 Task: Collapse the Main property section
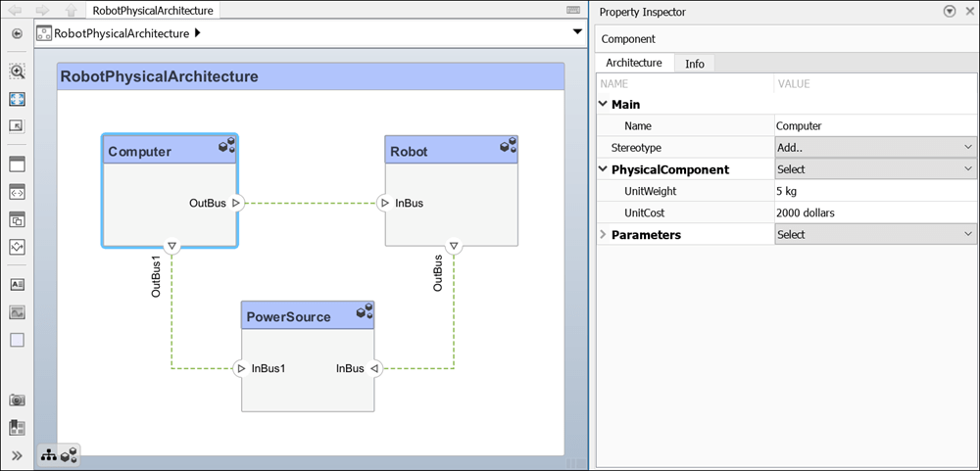click(603, 104)
